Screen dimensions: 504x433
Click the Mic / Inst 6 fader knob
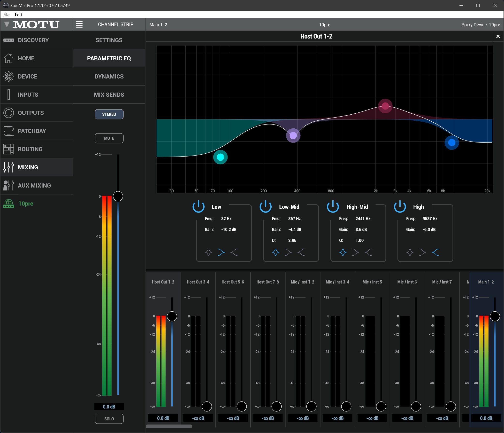click(x=416, y=406)
